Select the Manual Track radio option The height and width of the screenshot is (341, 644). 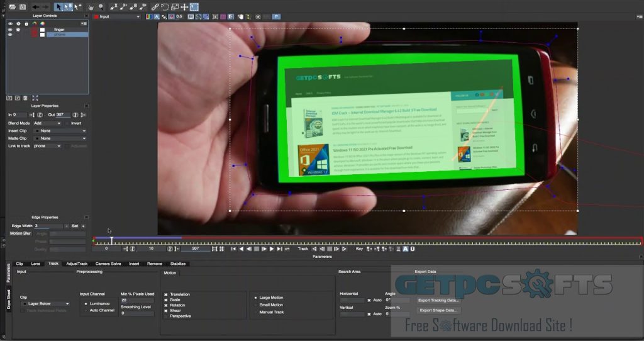(255, 312)
